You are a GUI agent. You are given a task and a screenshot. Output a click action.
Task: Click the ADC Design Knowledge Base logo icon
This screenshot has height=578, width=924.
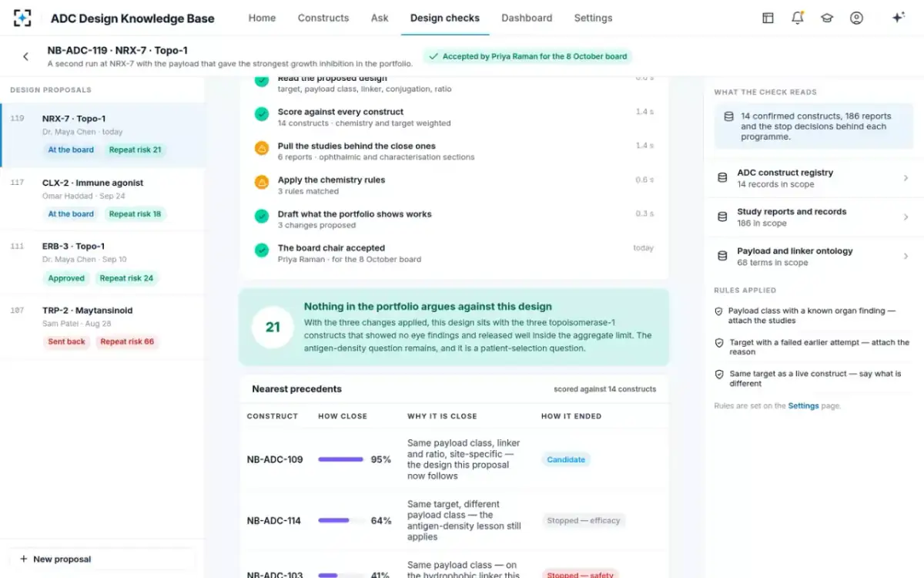pyautogui.click(x=23, y=18)
